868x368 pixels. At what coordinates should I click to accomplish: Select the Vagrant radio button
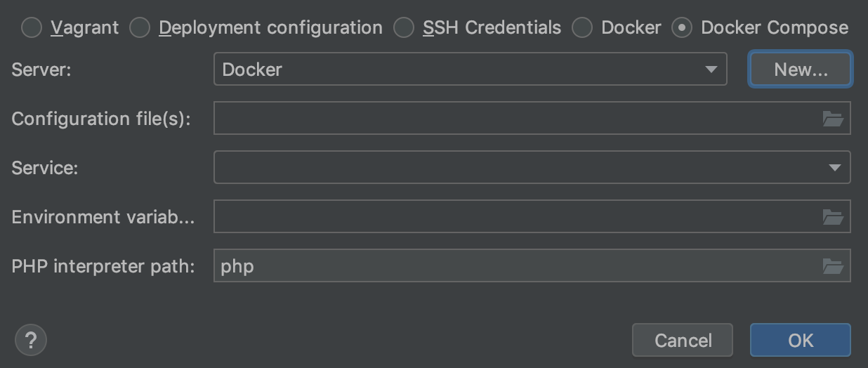tap(32, 28)
